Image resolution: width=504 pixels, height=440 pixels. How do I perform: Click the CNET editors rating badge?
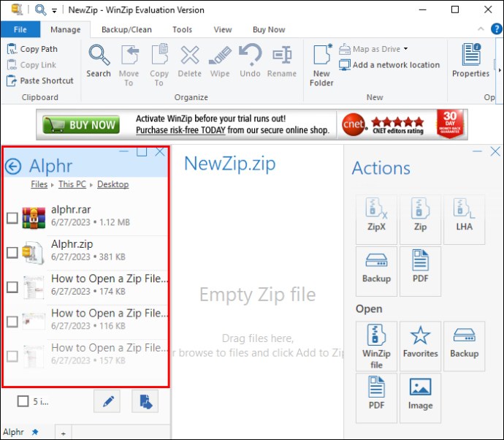(x=383, y=124)
